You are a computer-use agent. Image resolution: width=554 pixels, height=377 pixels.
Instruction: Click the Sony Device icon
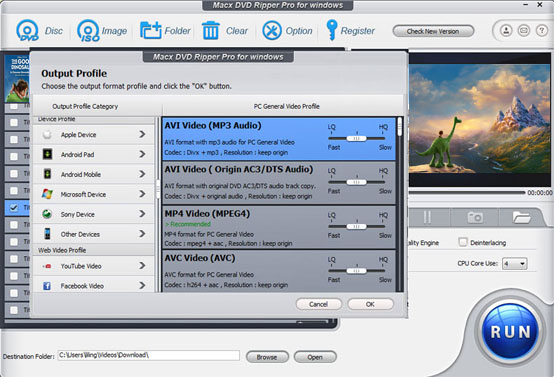[47, 214]
